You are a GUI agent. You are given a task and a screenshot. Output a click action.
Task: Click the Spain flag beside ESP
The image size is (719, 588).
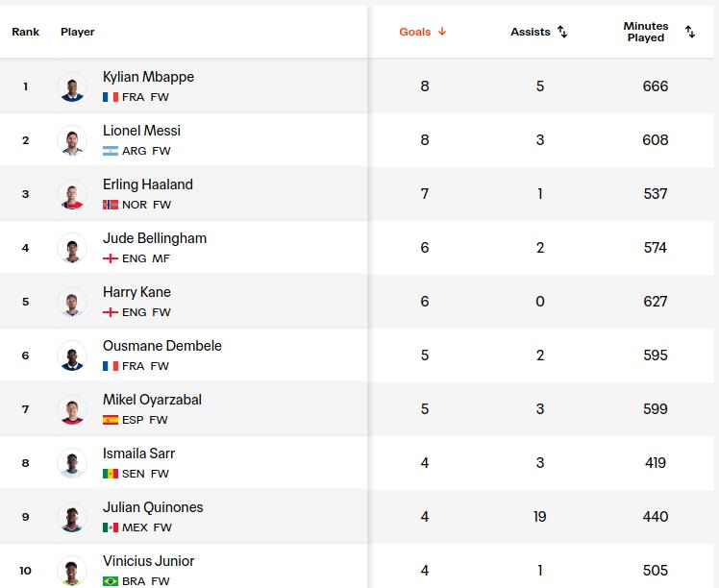point(111,420)
